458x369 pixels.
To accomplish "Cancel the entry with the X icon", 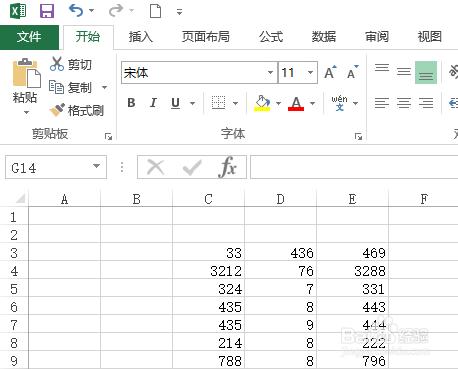I will pos(155,167).
